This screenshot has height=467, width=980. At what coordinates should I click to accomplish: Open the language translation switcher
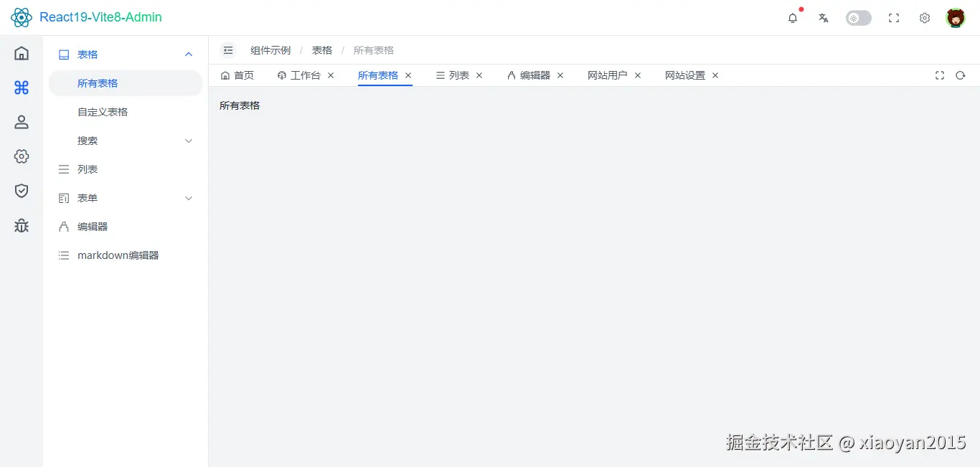[x=824, y=18]
